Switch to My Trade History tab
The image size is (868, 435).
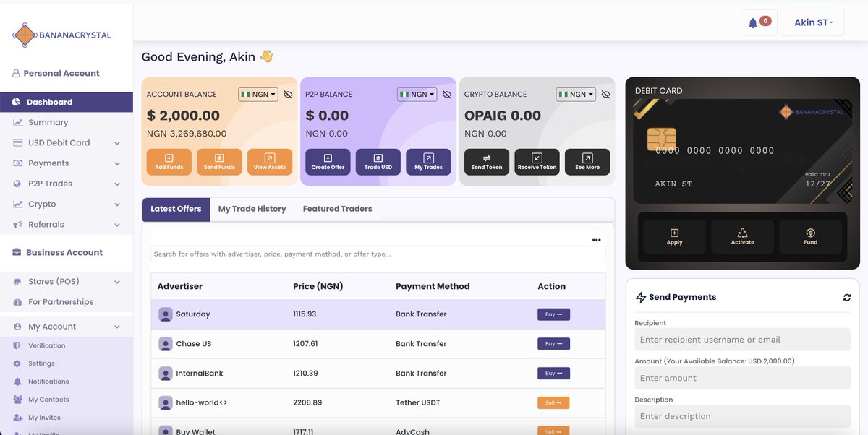(252, 209)
